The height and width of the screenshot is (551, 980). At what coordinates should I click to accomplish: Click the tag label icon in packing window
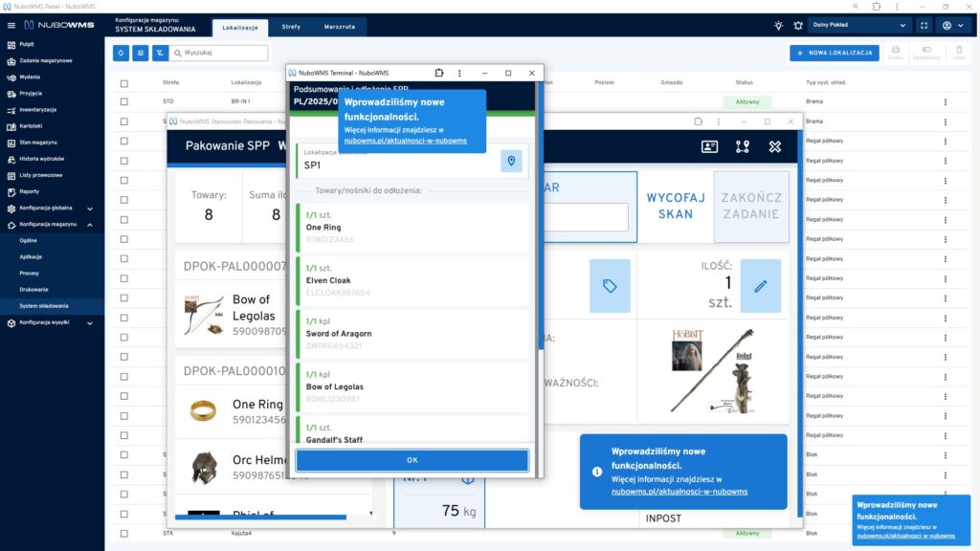(609, 286)
